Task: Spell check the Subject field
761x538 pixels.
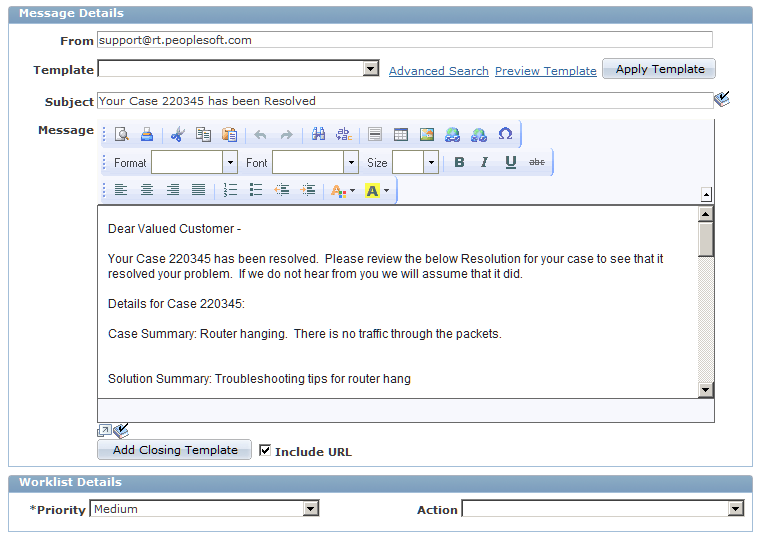Action: pos(722,99)
